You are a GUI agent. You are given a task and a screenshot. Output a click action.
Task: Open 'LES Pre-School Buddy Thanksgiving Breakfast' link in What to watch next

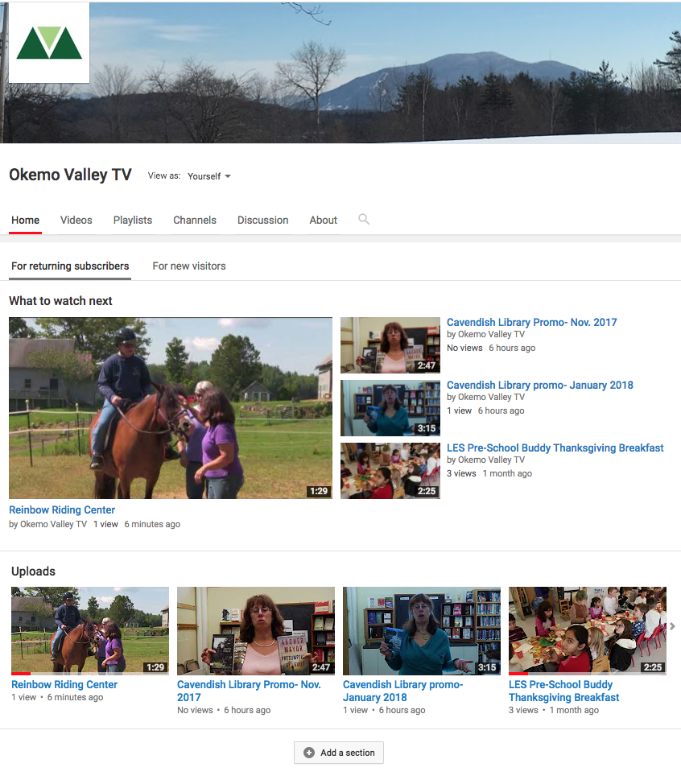tap(555, 448)
